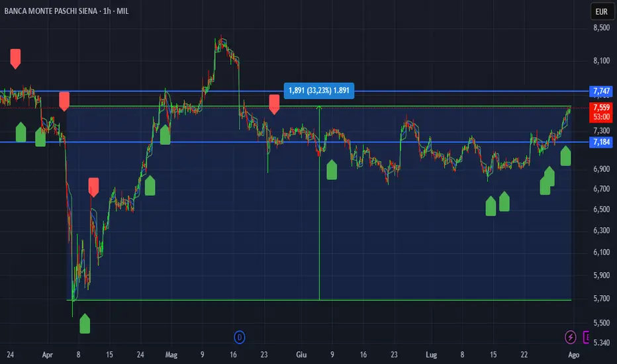Click the 6,500 price scale value
The width and height of the screenshot is (617, 364).
[x=601, y=209]
